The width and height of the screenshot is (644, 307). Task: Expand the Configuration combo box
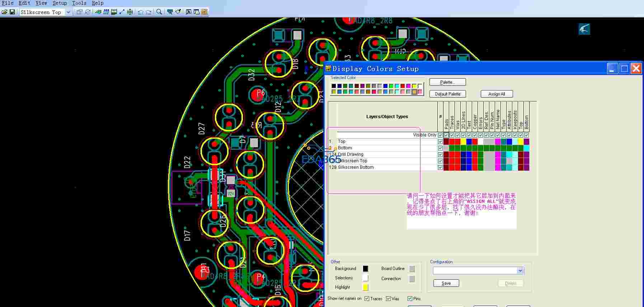520,271
